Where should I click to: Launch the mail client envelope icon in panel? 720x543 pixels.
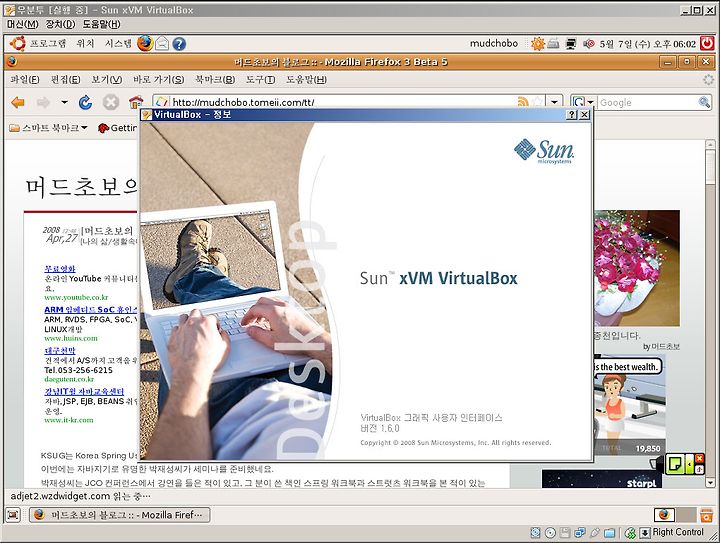pyautogui.click(x=162, y=44)
